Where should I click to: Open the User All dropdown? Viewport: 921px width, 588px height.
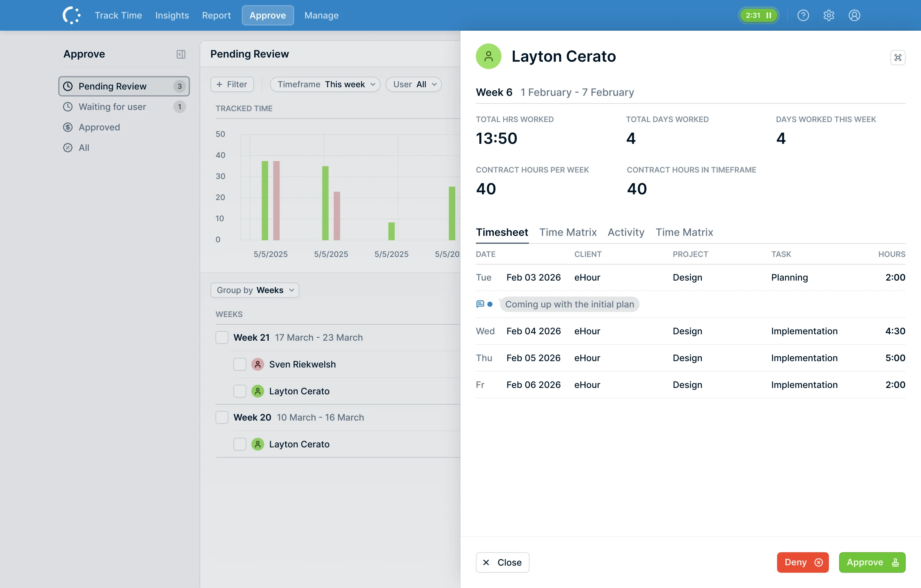coord(413,84)
